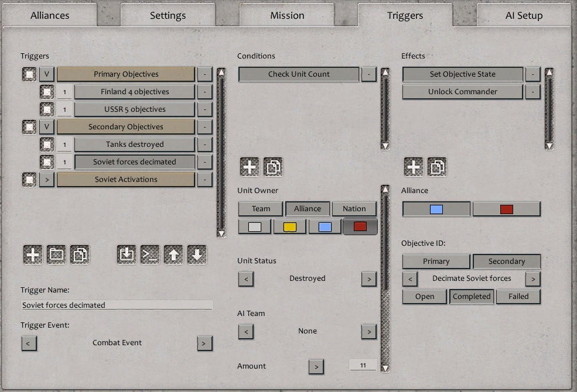Add a new effect with plus icon
The height and width of the screenshot is (392, 577).
(414, 167)
